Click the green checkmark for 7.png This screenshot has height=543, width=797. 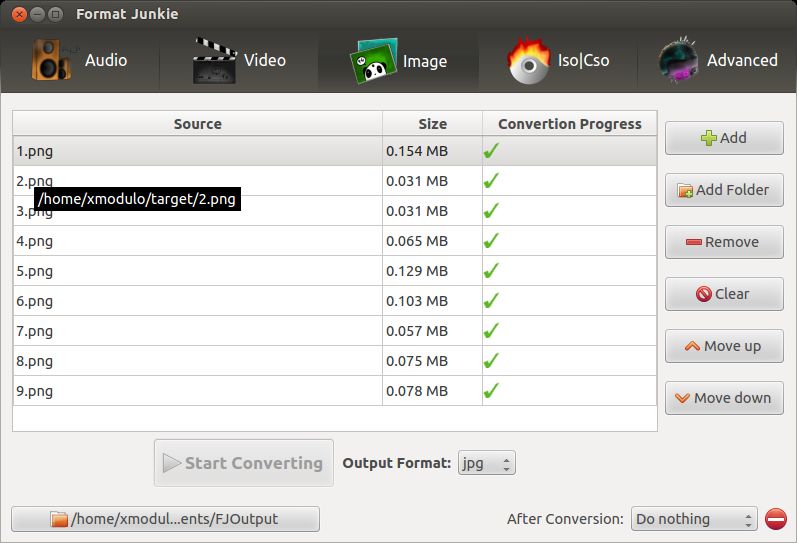coord(491,330)
